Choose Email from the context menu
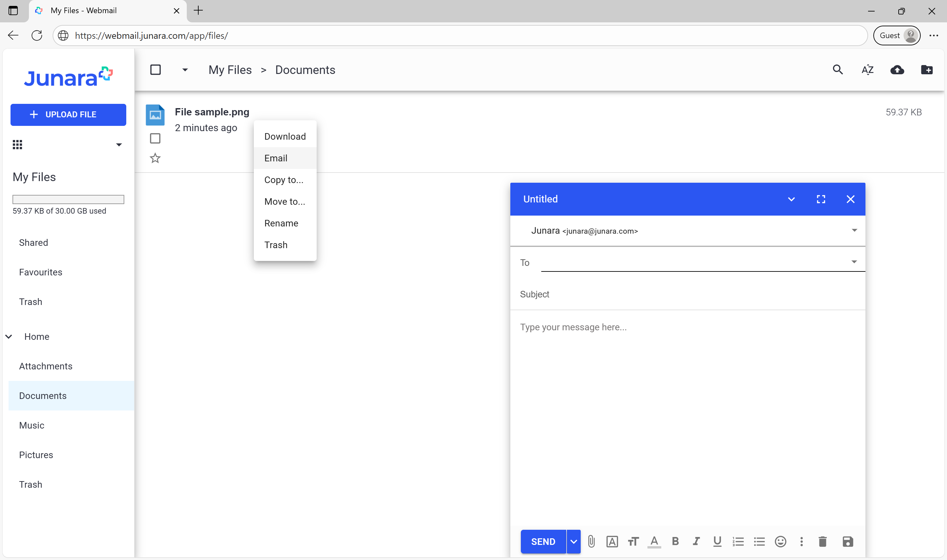Image resolution: width=947 pixels, height=560 pixels. (285, 158)
